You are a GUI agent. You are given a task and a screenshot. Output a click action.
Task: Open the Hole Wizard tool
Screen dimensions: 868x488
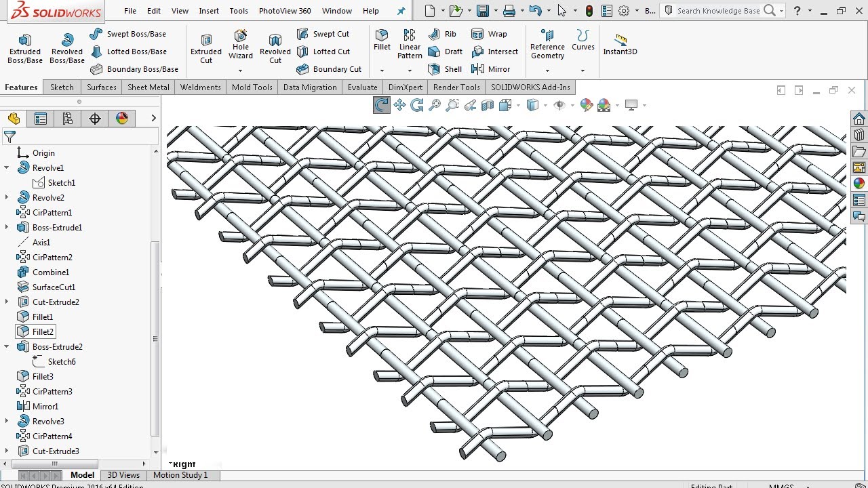[240, 44]
